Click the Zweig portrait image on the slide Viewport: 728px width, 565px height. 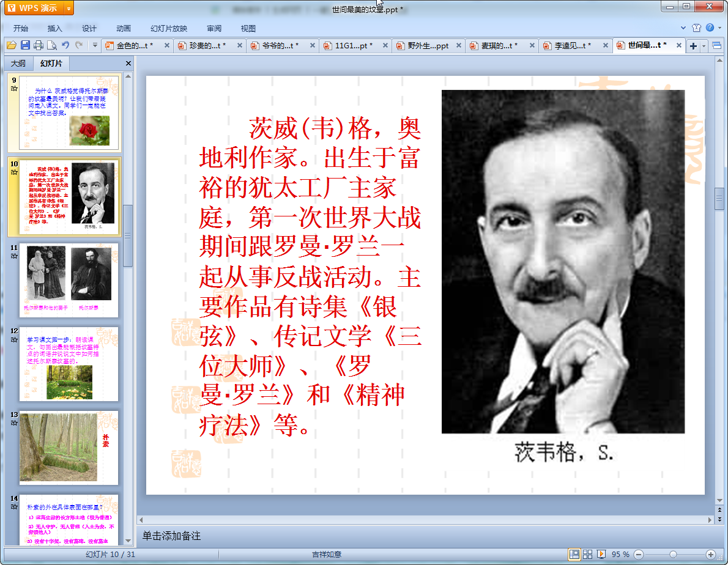click(563, 262)
